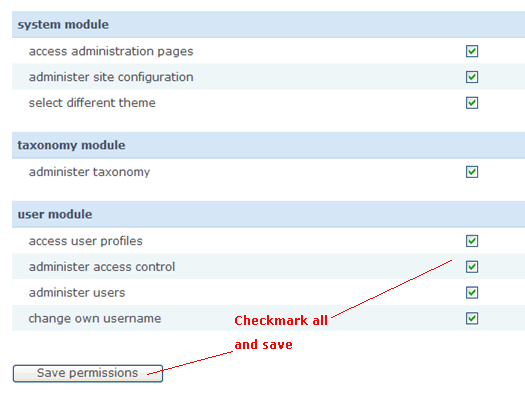Click the 'select different theme' label
Viewport: 525px width, 398px height.
coord(92,103)
